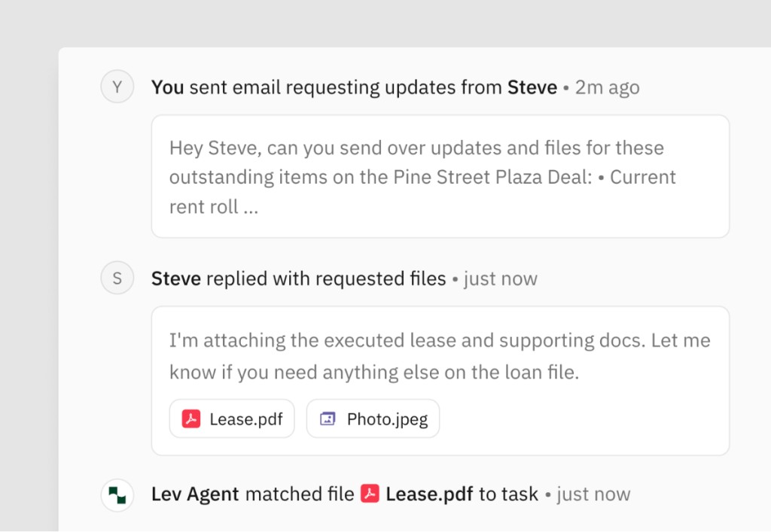Image resolution: width=771 pixels, height=532 pixels.
Task: Click the just now timestamp on Steve's reply
Action: (500, 278)
